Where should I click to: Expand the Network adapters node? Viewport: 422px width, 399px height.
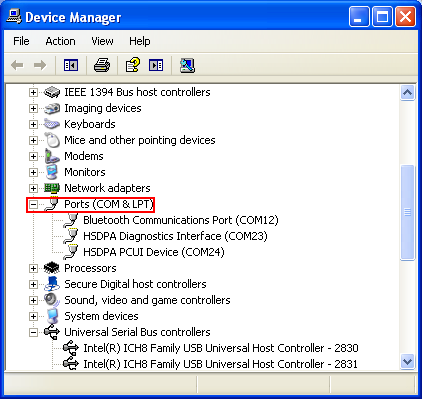click(33, 188)
